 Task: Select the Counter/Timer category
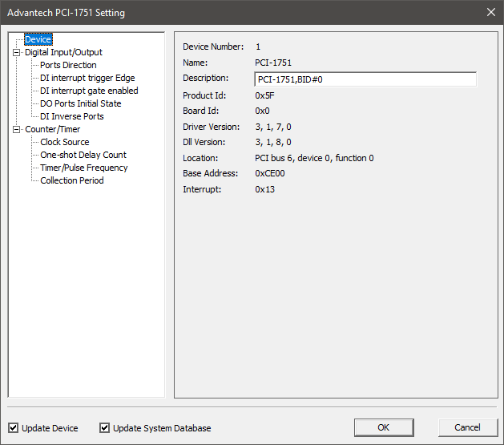coord(53,129)
